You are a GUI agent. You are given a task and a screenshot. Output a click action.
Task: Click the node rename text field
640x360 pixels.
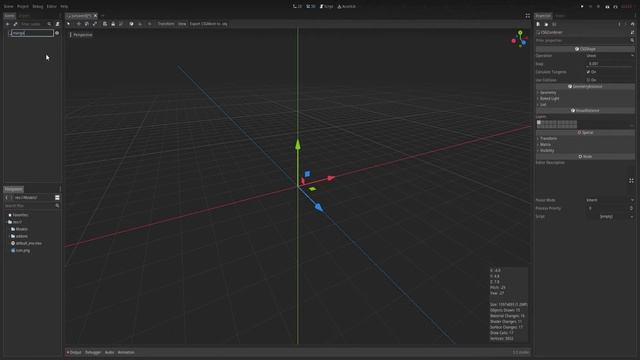(x=33, y=33)
